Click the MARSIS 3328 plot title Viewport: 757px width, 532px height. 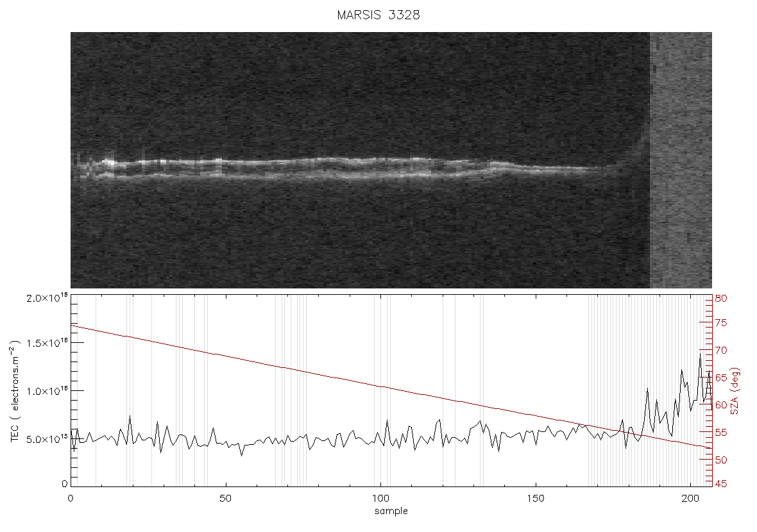(378, 15)
